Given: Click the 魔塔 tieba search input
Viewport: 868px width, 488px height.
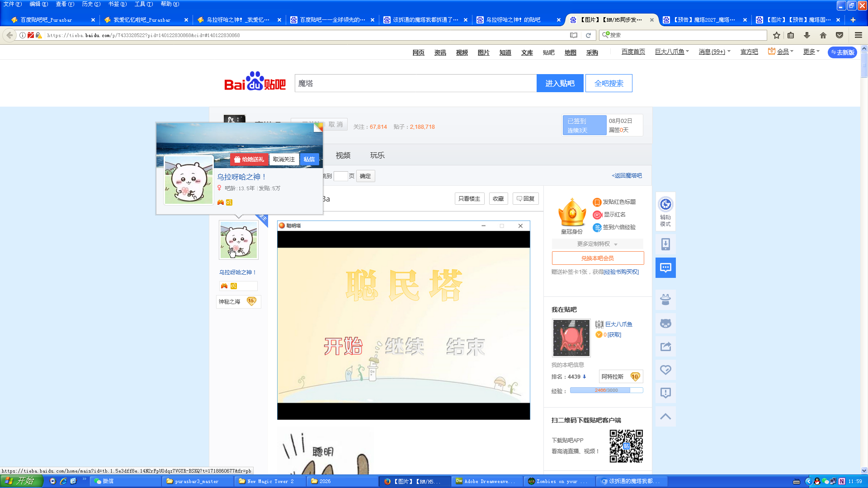Looking at the screenshot, I should click(x=415, y=83).
